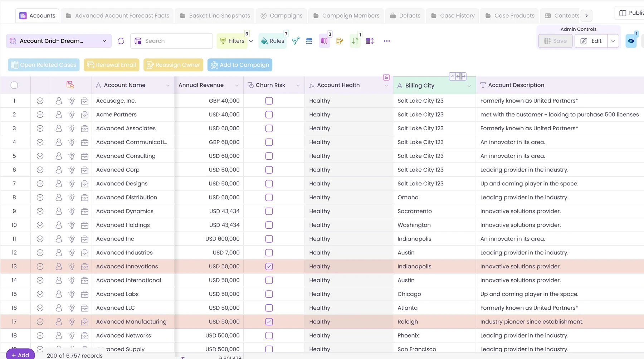Open the Account Grid view dropdown
Viewport: 644px width, 359px height.
[59, 41]
